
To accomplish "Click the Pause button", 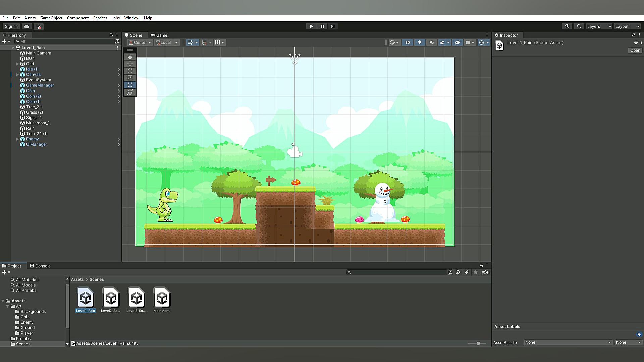I will tap(322, 26).
